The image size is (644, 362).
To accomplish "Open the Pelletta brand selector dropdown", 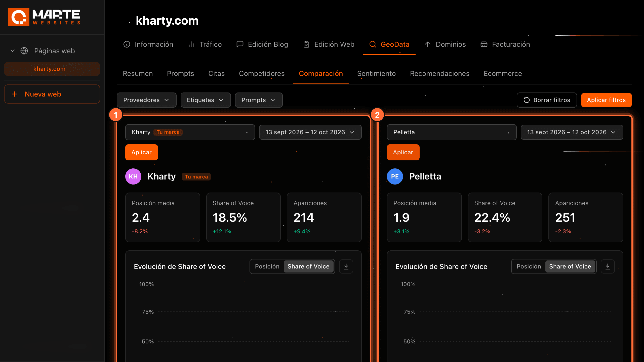I will click(x=452, y=132).
